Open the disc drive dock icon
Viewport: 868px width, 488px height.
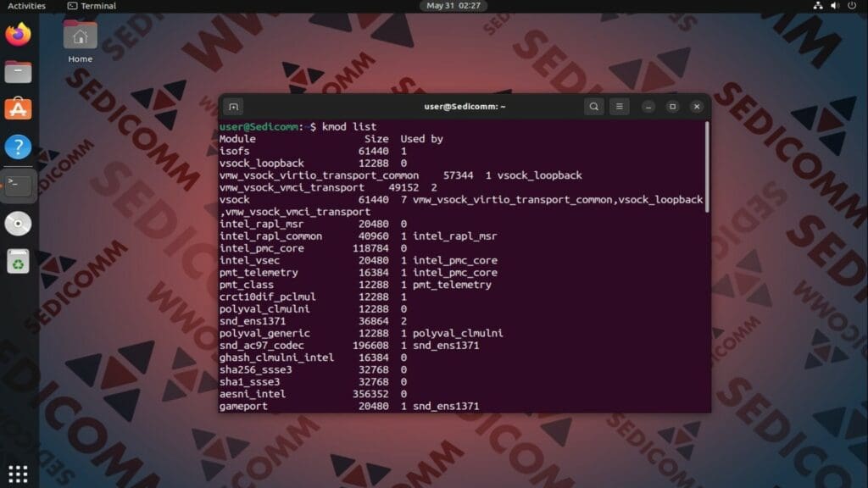[19, 224]
